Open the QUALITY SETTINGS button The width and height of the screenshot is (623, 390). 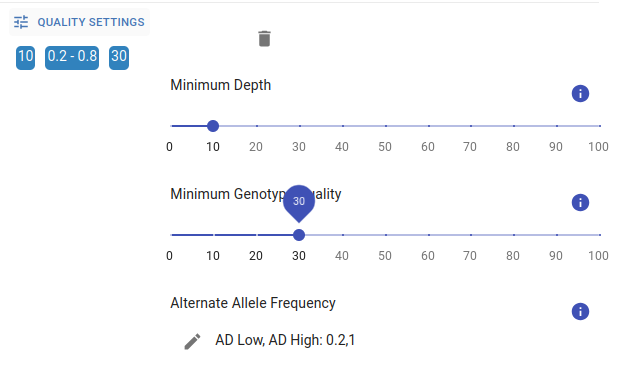(x=79, y=22)
